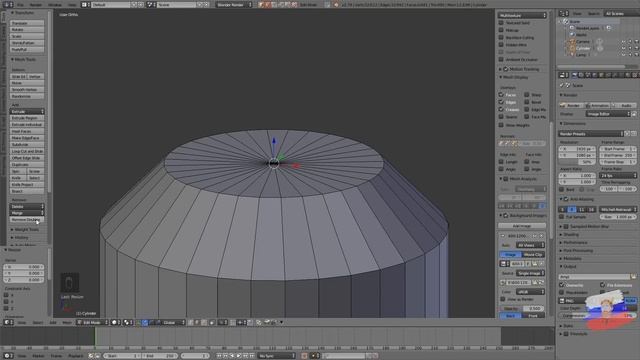The width and height of the screenshot is (640, 360).
Task: Open the Extrude dropdown in Mesh Tools
Action: (27, 111)
